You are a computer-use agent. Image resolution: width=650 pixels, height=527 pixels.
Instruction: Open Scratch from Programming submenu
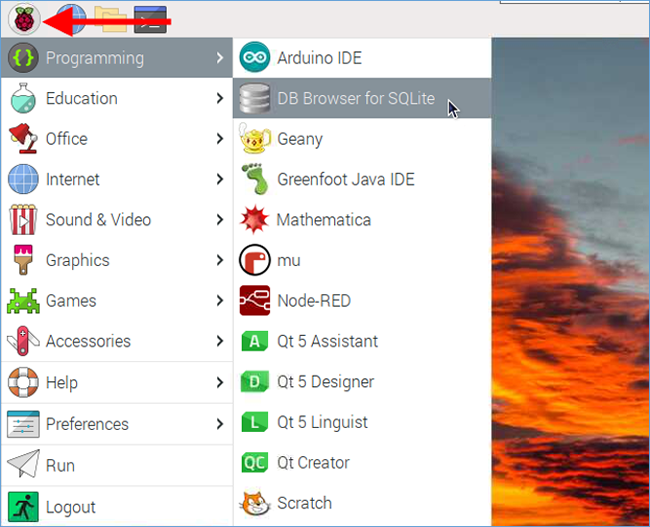pos(362,503)
